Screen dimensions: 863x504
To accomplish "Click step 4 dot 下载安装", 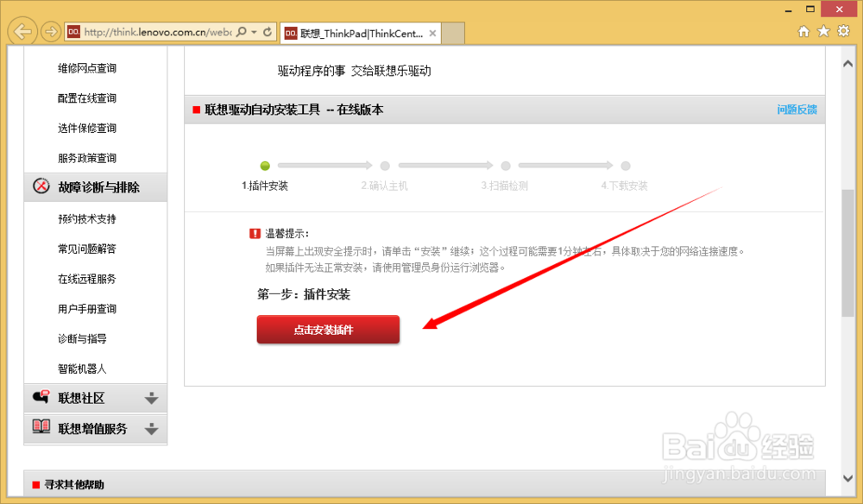I will (x=625, y=166).
